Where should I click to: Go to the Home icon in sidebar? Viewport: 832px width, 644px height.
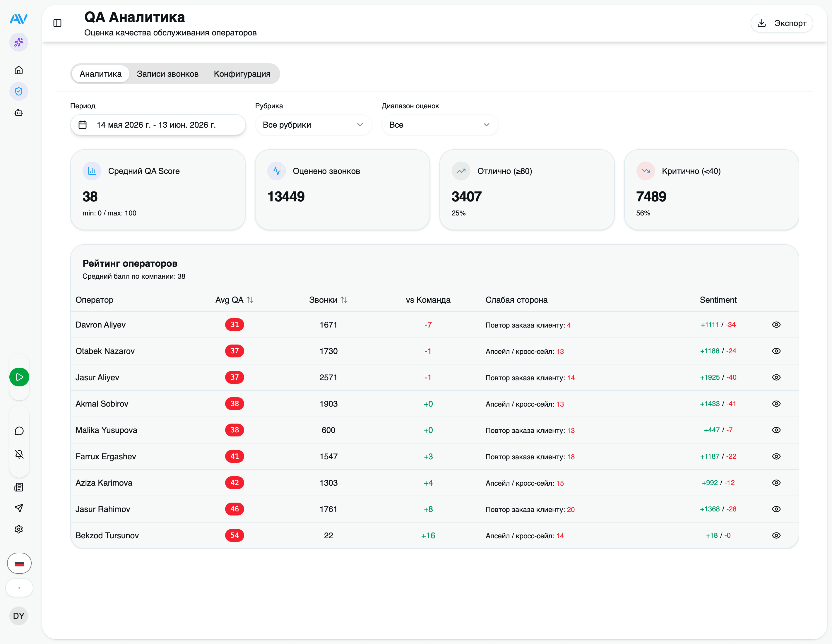coord(19,70)
